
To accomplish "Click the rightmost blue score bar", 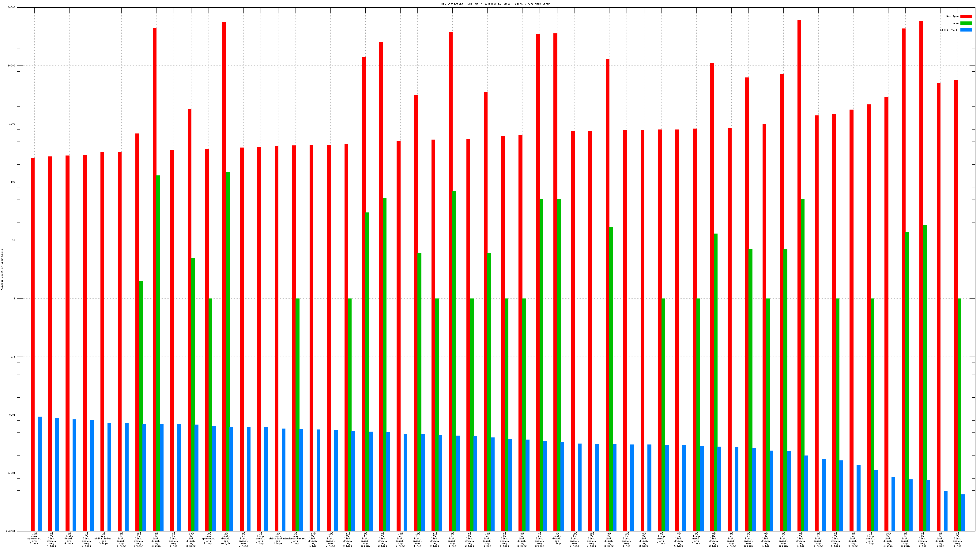I will (963, 512).
